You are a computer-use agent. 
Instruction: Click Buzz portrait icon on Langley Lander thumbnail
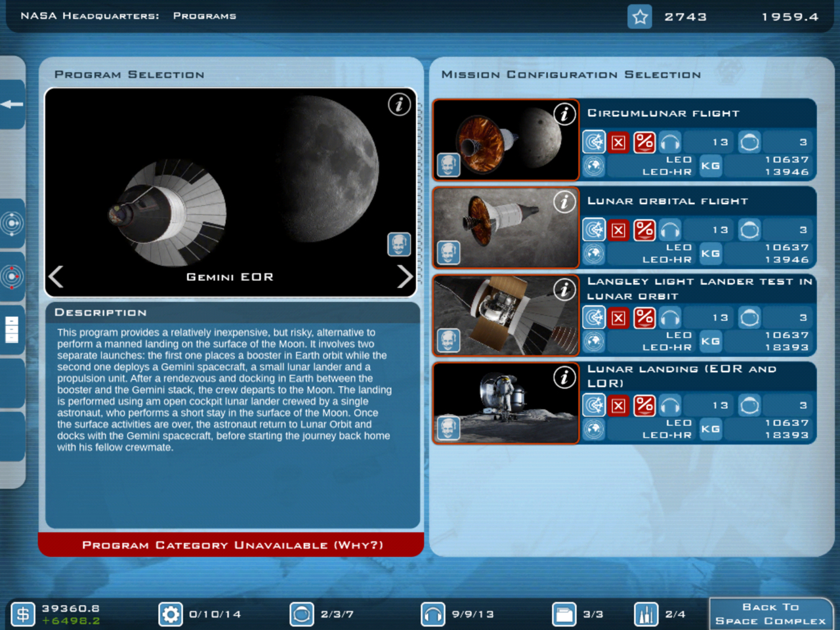click(449, 341)
